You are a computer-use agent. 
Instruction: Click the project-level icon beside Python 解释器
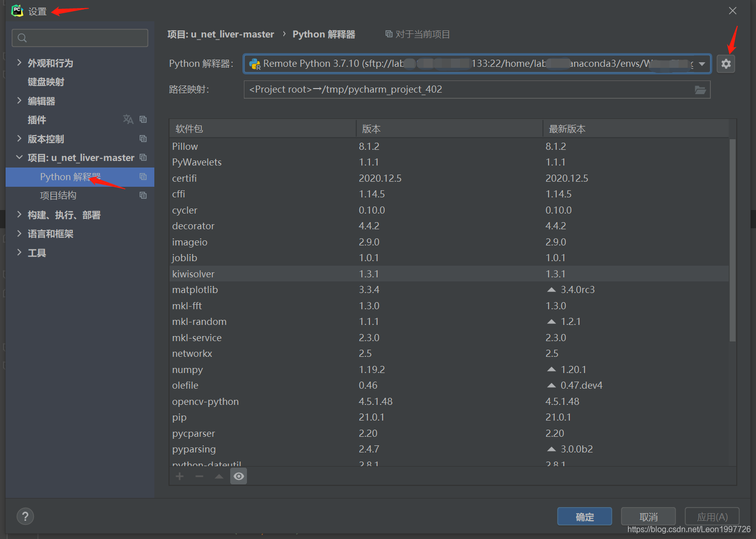pos(143,177)
